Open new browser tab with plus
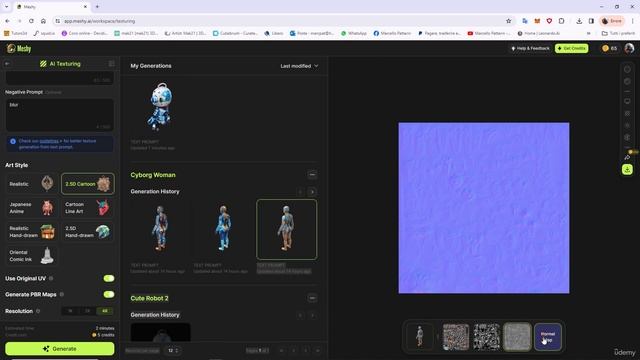This screenshot has height=360, width=640. coord(97,7)
